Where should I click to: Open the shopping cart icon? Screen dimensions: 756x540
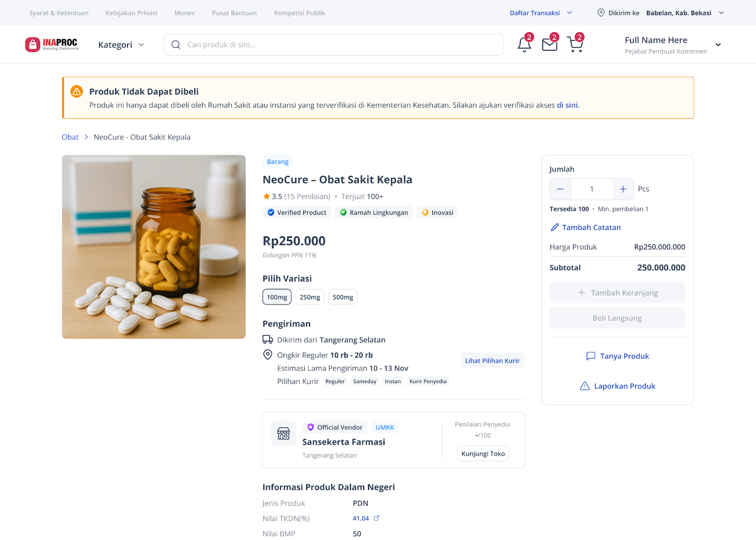tap(575, 44)
